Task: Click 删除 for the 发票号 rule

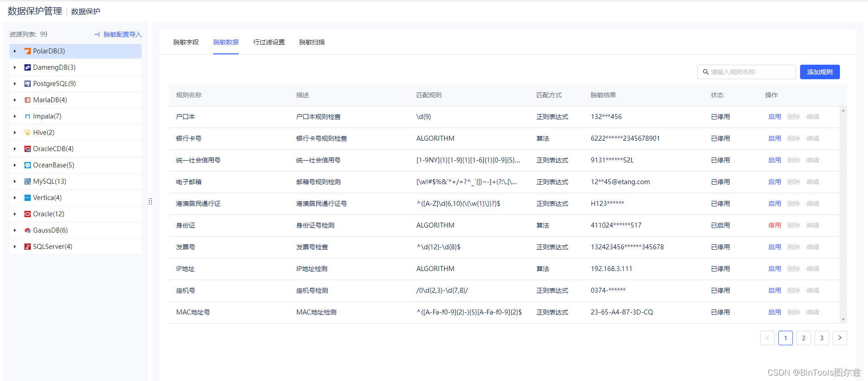Action: pyautogui.click(x=794, y=247)
